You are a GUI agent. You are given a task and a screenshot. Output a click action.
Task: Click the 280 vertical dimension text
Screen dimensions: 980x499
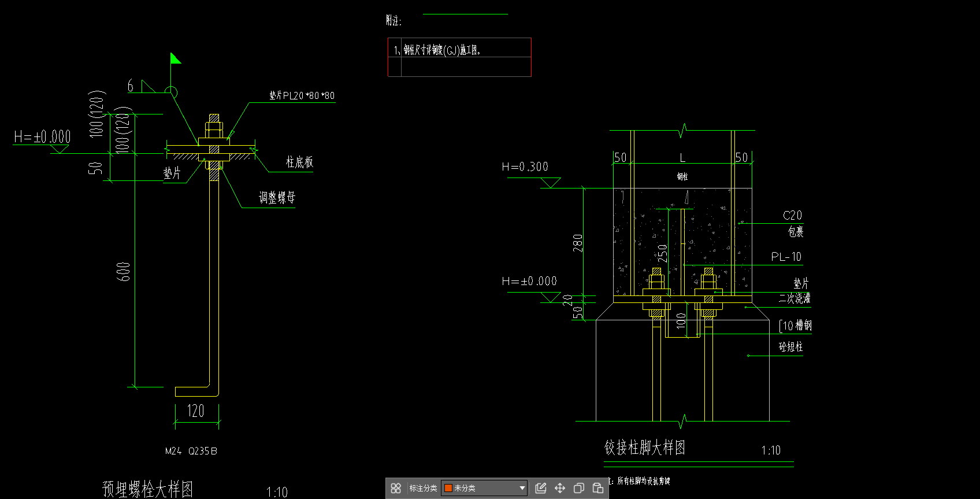[578, 243]
